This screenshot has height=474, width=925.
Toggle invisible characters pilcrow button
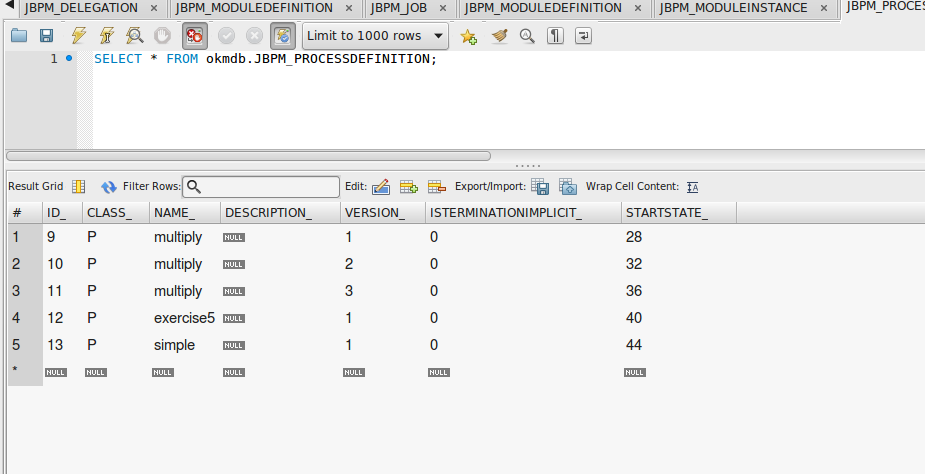point(555,36)
